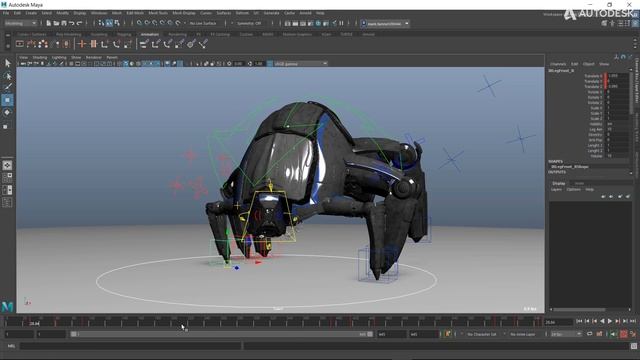Click the Redo arrow icon
The image size is (640, 360).
(x=80, y=23)
